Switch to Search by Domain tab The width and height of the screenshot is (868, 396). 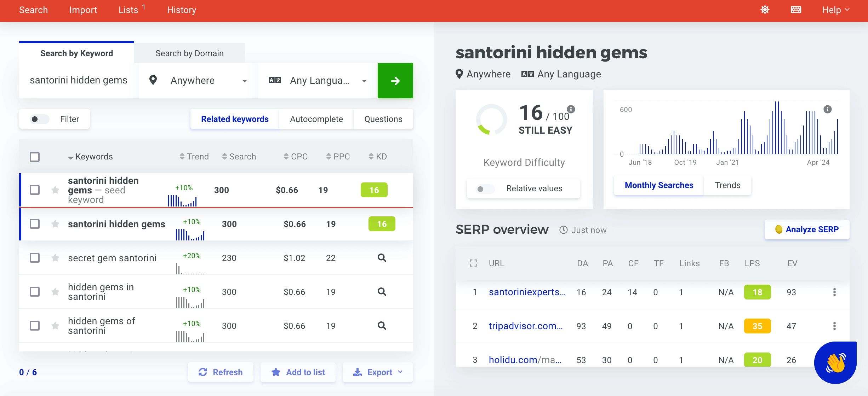189,53
